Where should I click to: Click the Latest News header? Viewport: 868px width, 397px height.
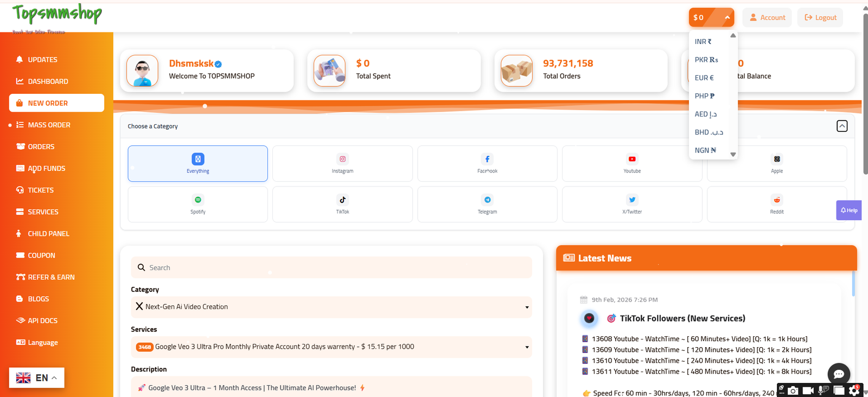tap(706, 258)
